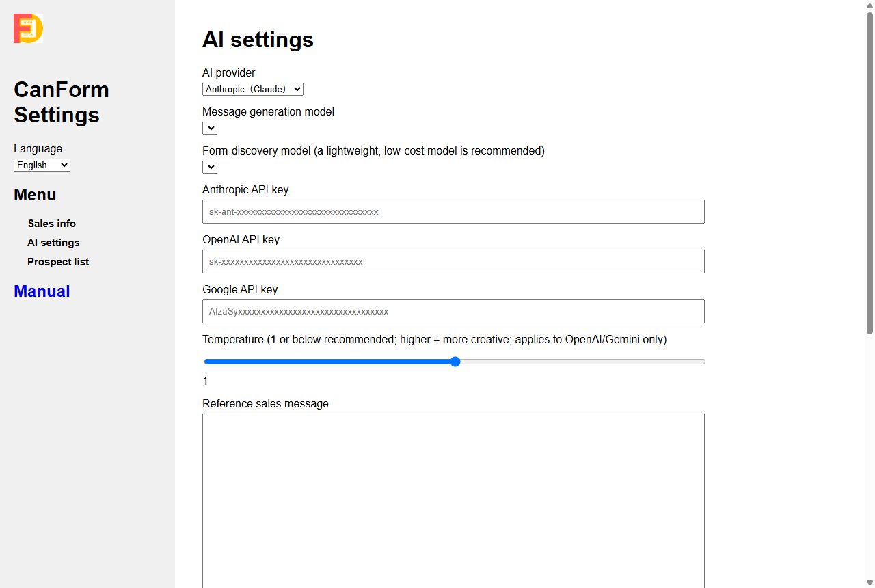This screenshot has height=588, width=875.
Task: Click the temperature value "1"
Action: click(206, 382)
